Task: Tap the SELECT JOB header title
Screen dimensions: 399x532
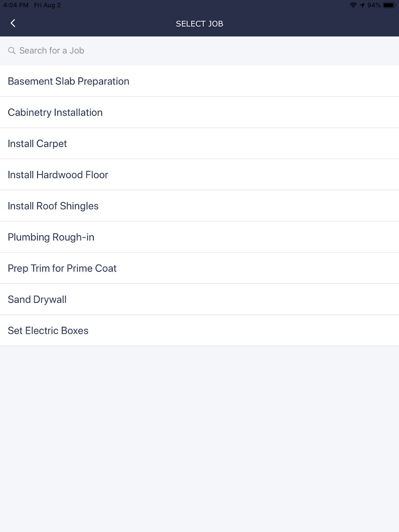Action: (x=199, y=24)
